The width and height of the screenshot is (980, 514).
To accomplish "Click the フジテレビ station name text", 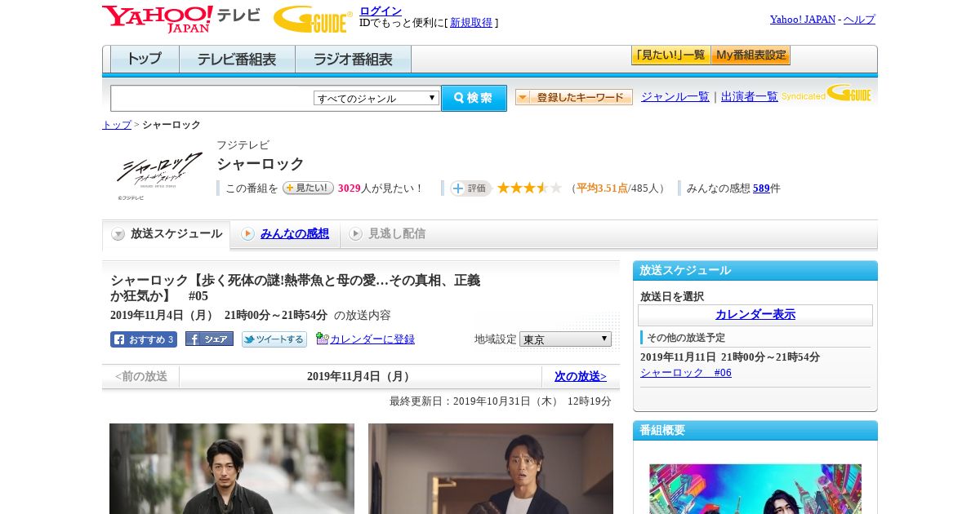I will (243, 145).
